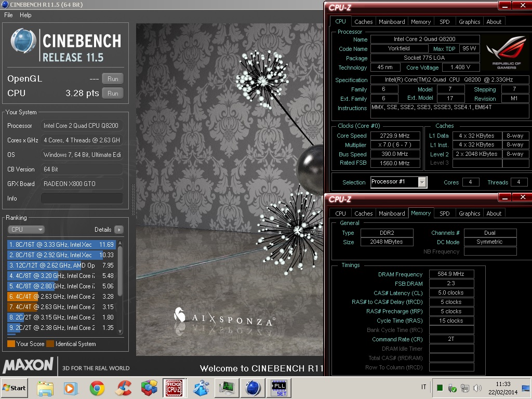Open network tray icon
This screenshot has height=399, width=532.
pos(465,388)
